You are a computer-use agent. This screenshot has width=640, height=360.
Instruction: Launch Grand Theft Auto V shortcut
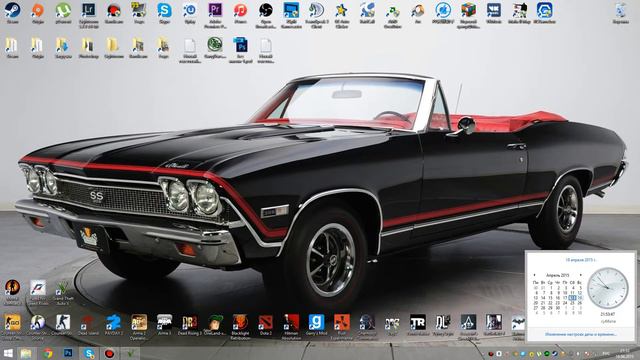(x=63, y=292)
